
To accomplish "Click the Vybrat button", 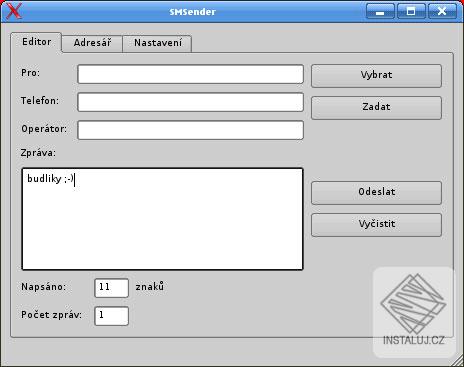I will click(376, 76).
